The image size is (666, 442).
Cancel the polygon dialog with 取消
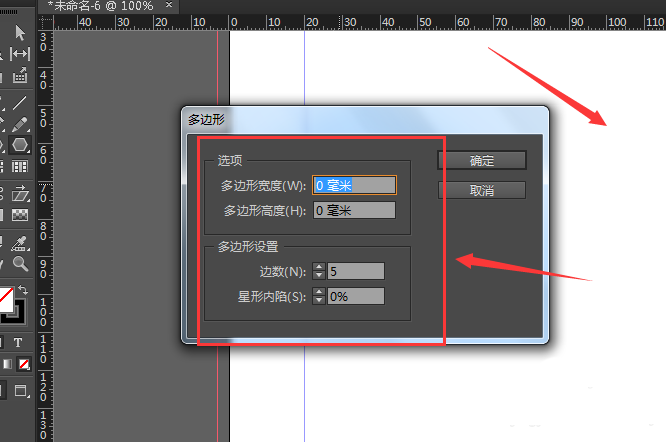[482, 190]
